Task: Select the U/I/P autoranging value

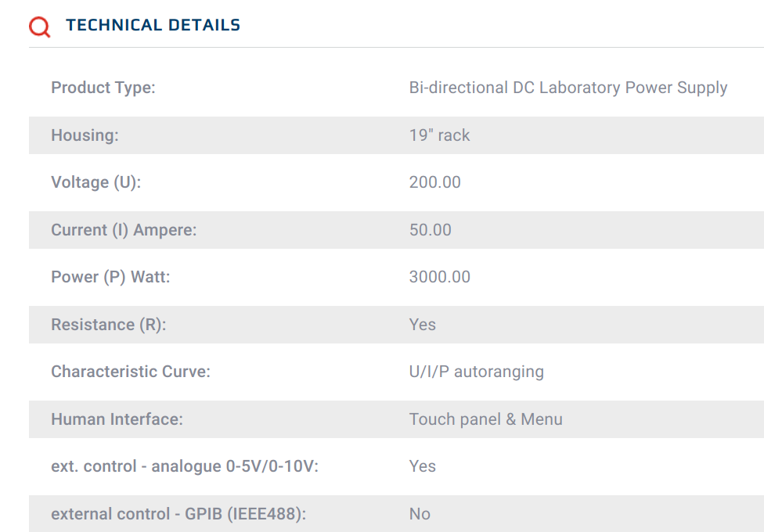Action: 477,372
